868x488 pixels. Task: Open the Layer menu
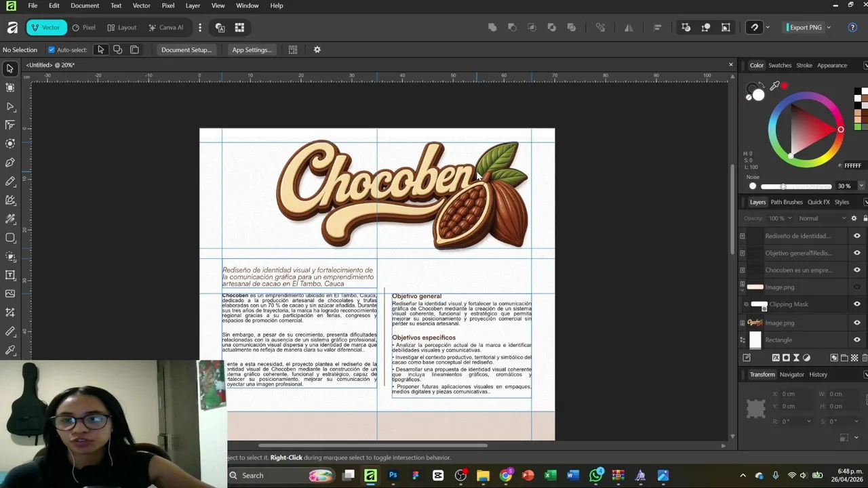(193, 5)
